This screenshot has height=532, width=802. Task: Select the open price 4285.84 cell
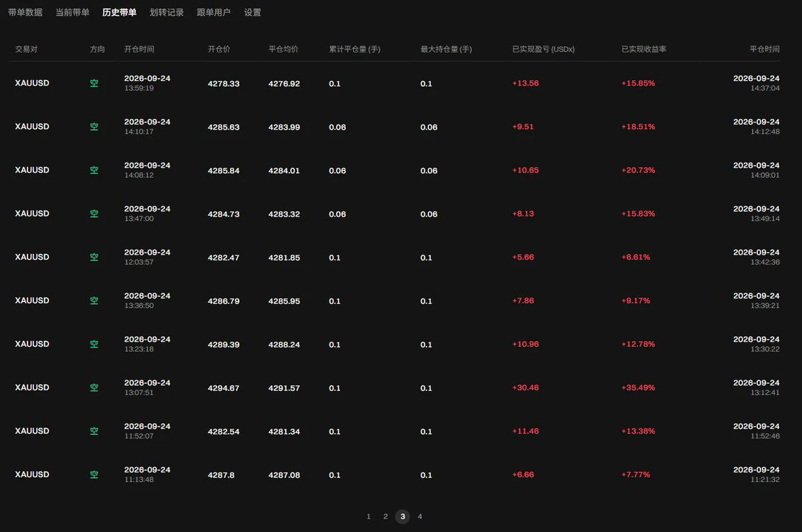point(224,170)
